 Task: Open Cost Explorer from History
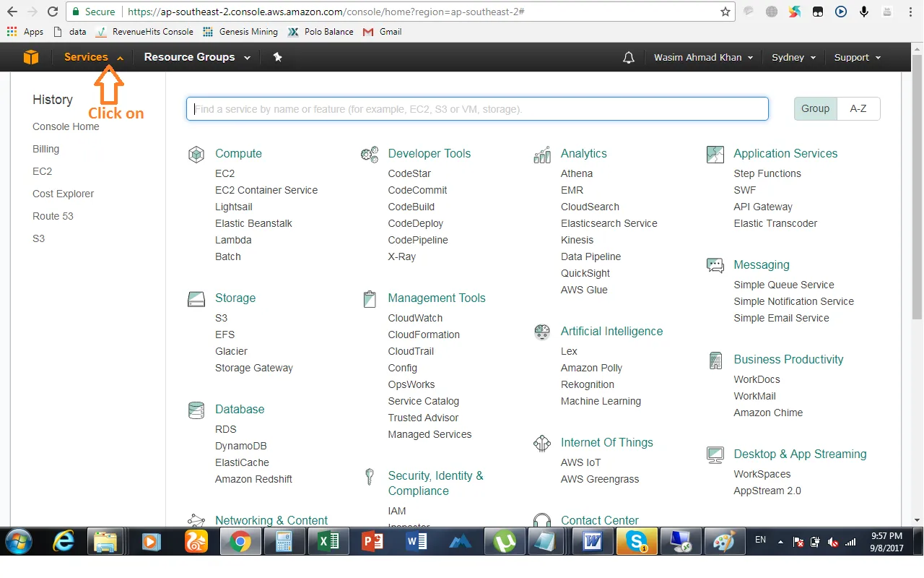[63, 194]
